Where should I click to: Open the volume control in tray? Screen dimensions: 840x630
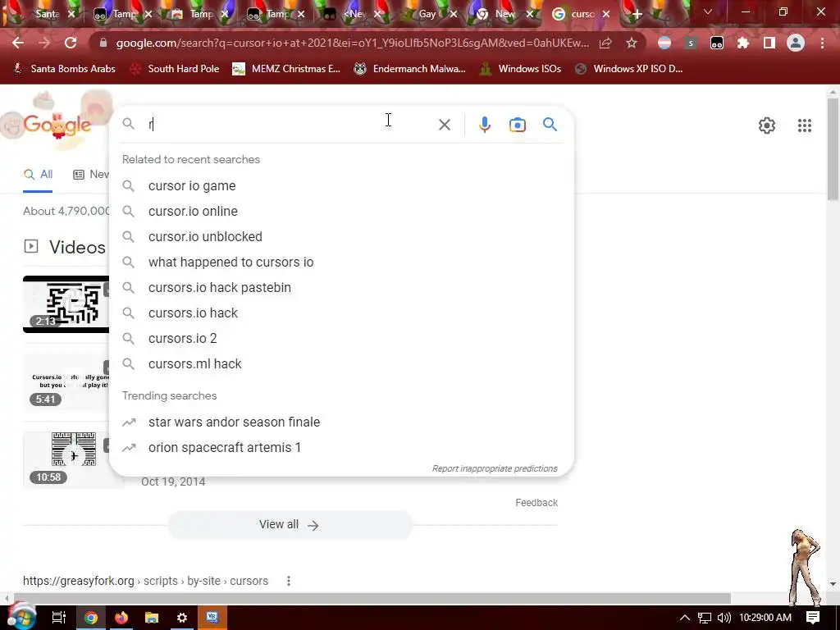(x=724, y=618)
